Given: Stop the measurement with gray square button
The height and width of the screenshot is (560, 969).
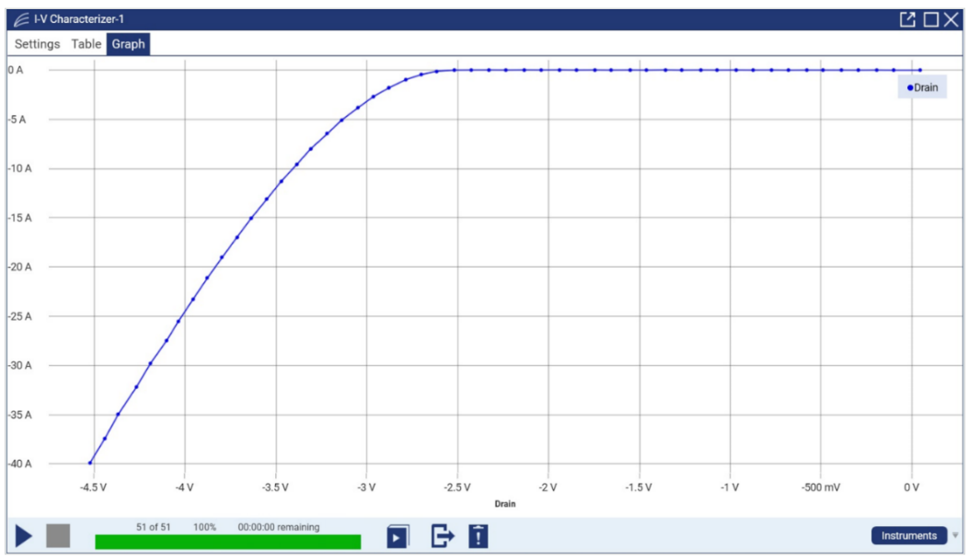Looking at the screenshot, I should pyautogui.click(x=58, y=536).
